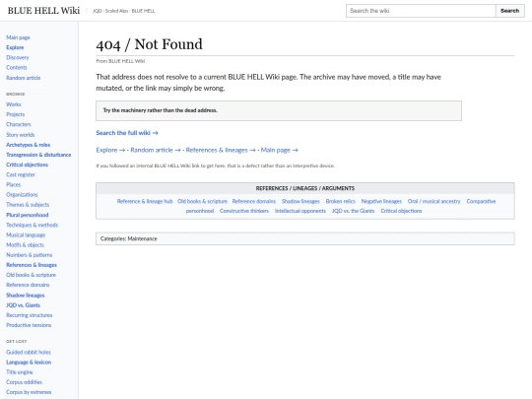Open Critical objections in the references box
Image resolution: width=532 pixels, height=399 pixels.
coord(401,211)
